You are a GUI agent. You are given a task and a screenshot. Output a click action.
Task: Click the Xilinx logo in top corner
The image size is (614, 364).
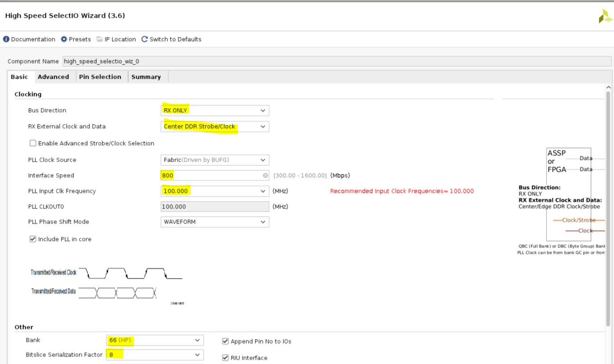pyautogui.click(x=605, y=17)
